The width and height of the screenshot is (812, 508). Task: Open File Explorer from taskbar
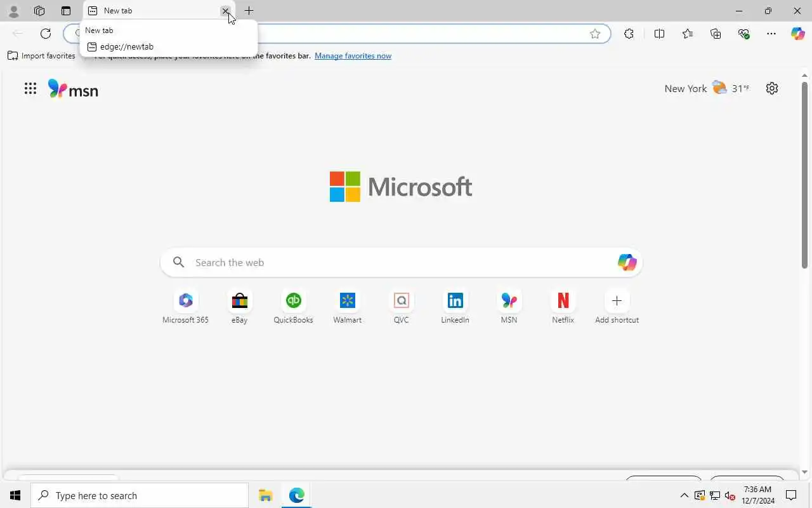tap(265, 495)
